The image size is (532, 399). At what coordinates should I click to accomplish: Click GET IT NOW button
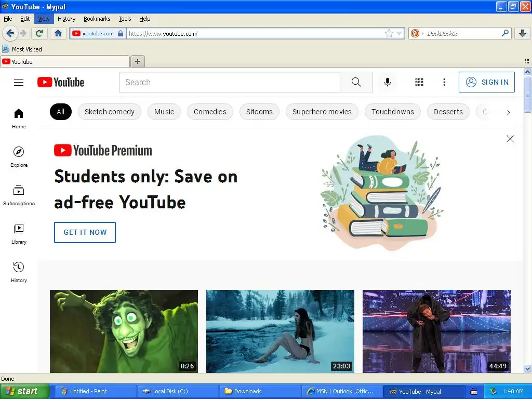[85, 232]
